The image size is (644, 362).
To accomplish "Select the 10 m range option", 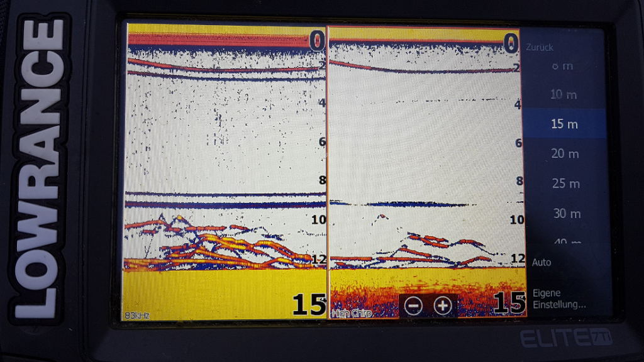I will click(x=563, y=95).
